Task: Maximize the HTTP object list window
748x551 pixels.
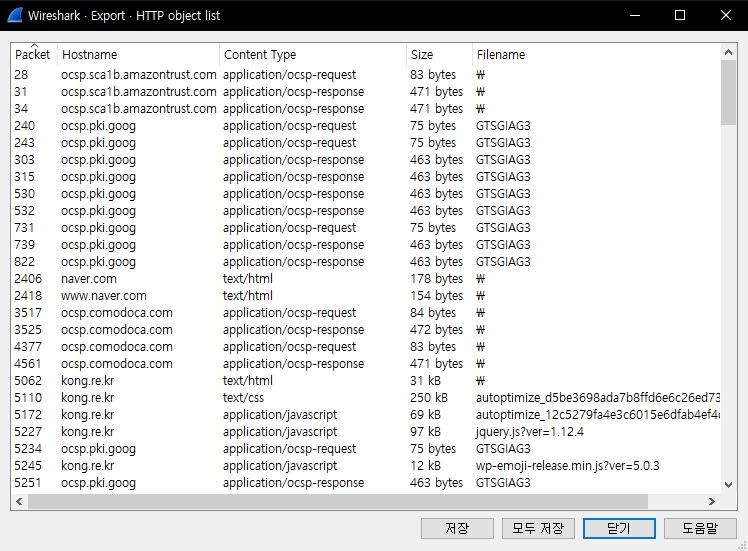Action: 680,15
